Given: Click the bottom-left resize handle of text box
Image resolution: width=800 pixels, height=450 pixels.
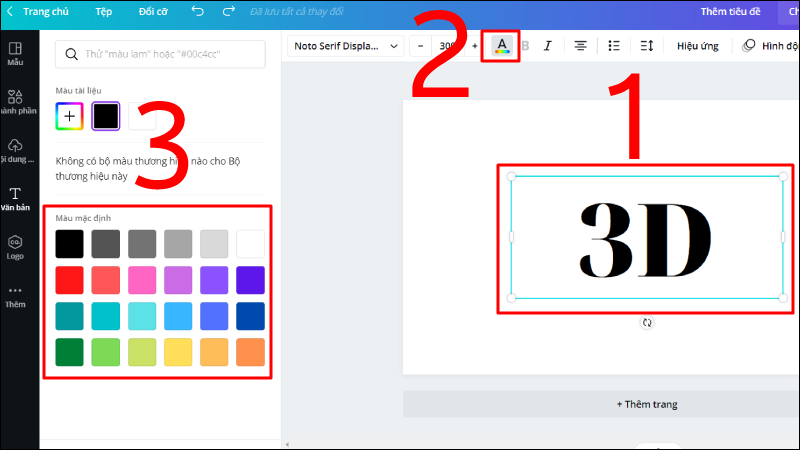Looking at the screenshot, I should pyautogui.click(x=511, y=298).
